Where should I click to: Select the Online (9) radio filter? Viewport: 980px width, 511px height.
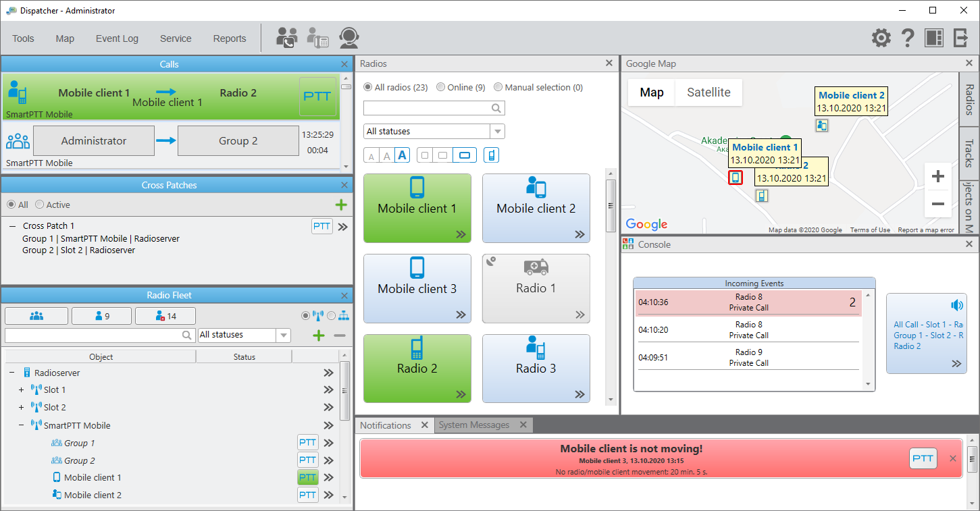[x=461, y=87]
